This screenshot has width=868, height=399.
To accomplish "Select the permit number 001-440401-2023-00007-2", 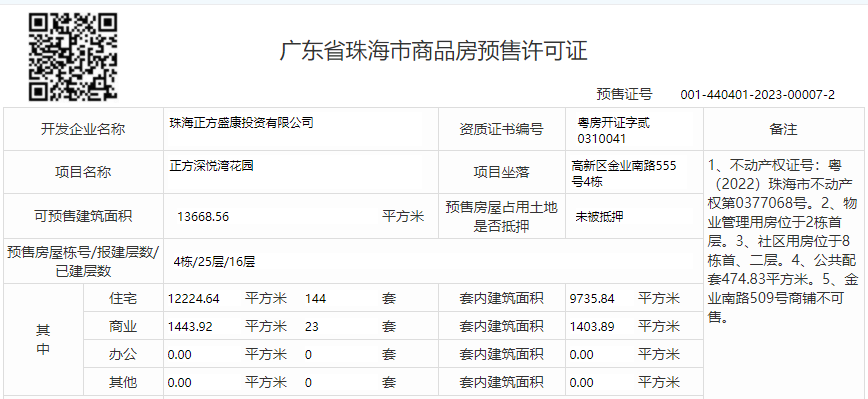I will 757,95.
